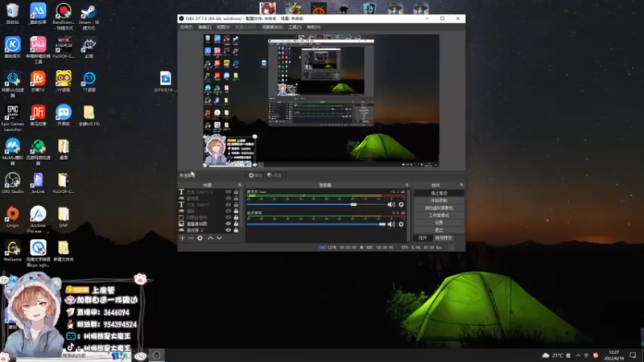Open the taskbar weather widget
The height and width of the screenshot is (362, 644).
pyautogui.click(x=556, y=356)
